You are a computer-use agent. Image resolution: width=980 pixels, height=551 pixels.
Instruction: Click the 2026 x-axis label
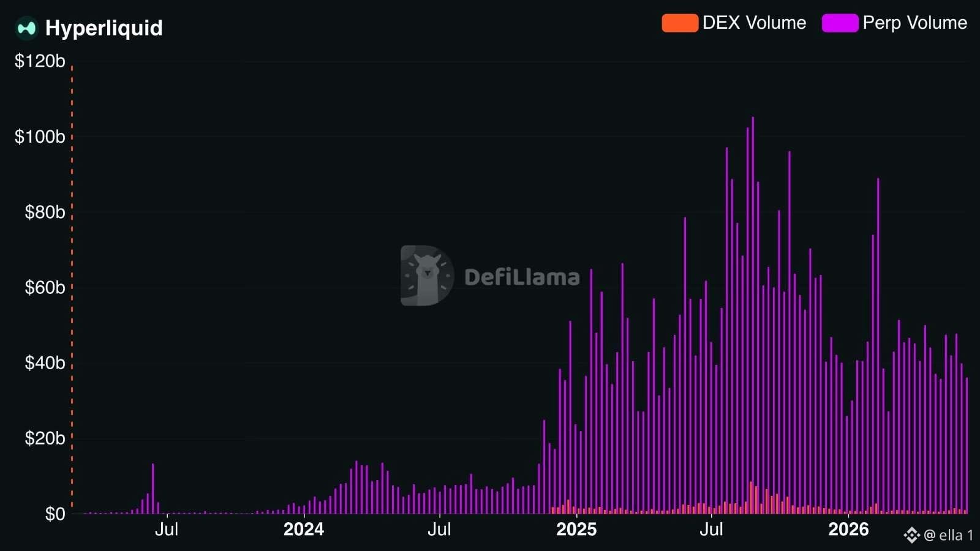(848, 530)
